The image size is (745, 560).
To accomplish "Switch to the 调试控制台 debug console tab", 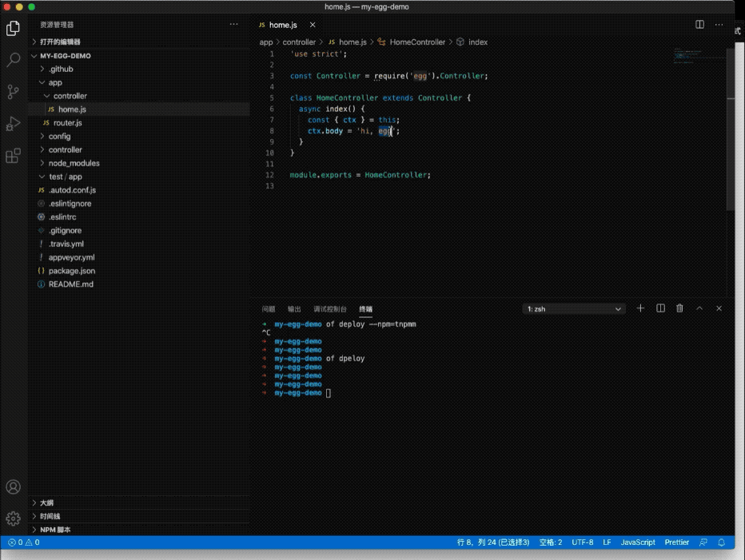I will click(330, 308).
